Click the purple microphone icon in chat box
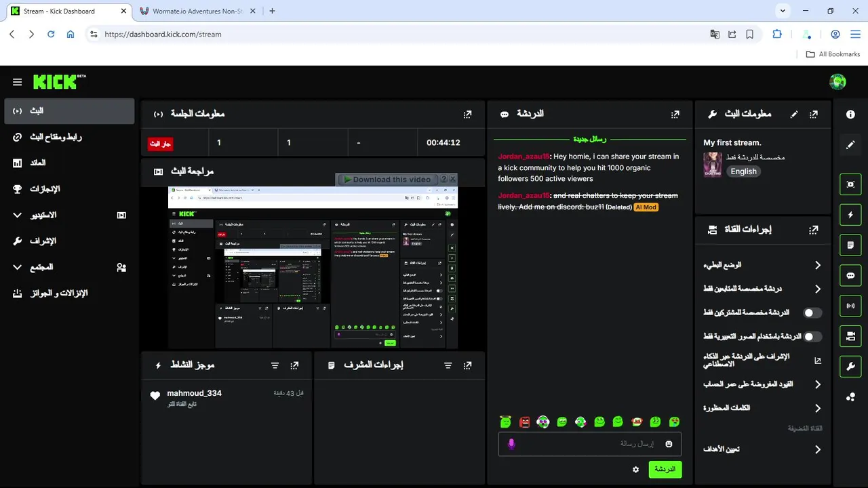 tap(511, 443)
